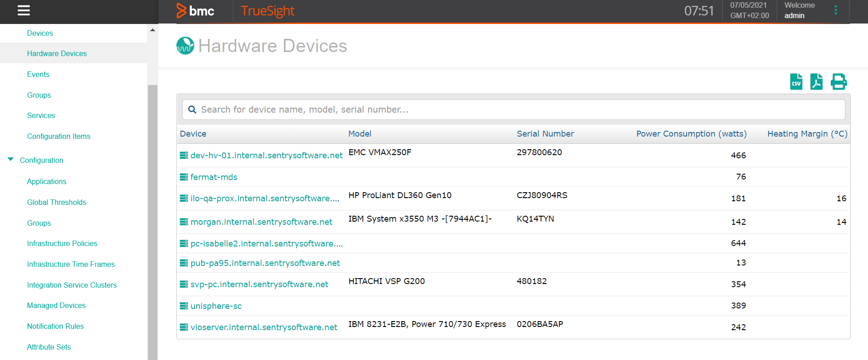Click the TrueSight product title

(267, 11)
